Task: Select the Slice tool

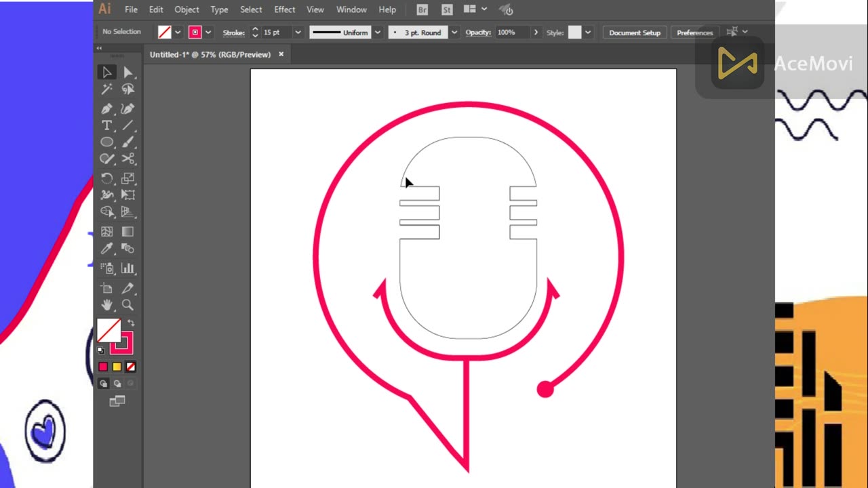Action: [x=127, y=289]
